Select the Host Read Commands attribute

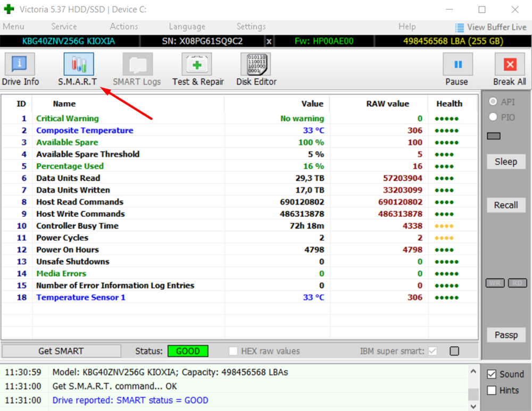pos(80,202)
